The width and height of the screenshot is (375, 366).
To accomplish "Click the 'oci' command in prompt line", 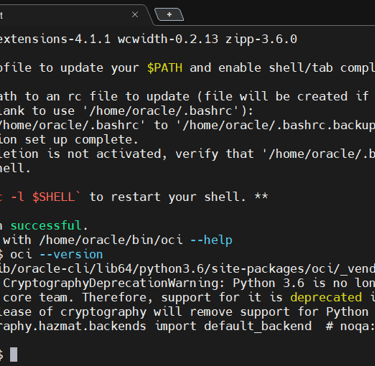I will click(21, 254).
